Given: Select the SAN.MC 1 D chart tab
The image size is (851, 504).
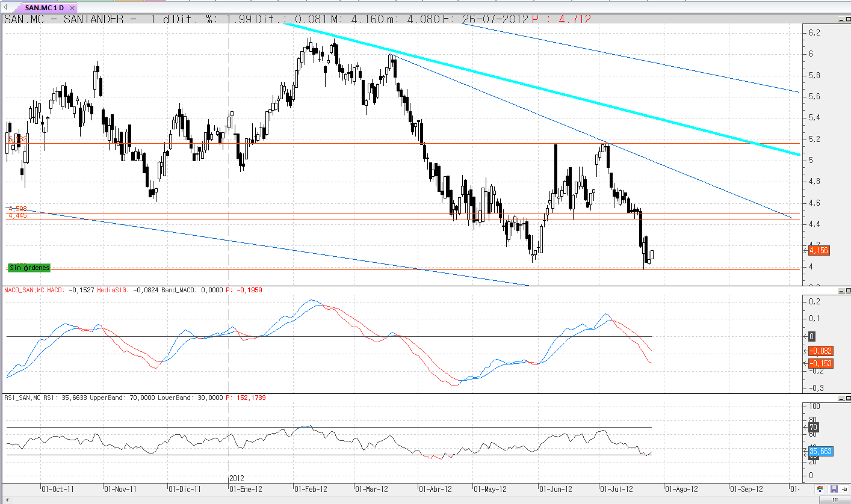Looking at the screenshot, I should pyautogui.click(x=44, y=8).
